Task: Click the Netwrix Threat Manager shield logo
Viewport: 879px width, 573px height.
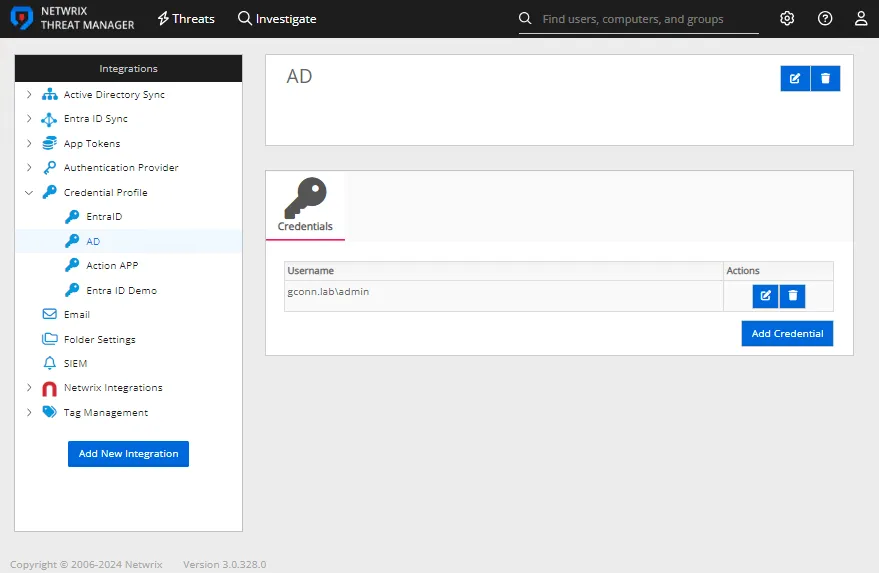Action: click(21, 19)
